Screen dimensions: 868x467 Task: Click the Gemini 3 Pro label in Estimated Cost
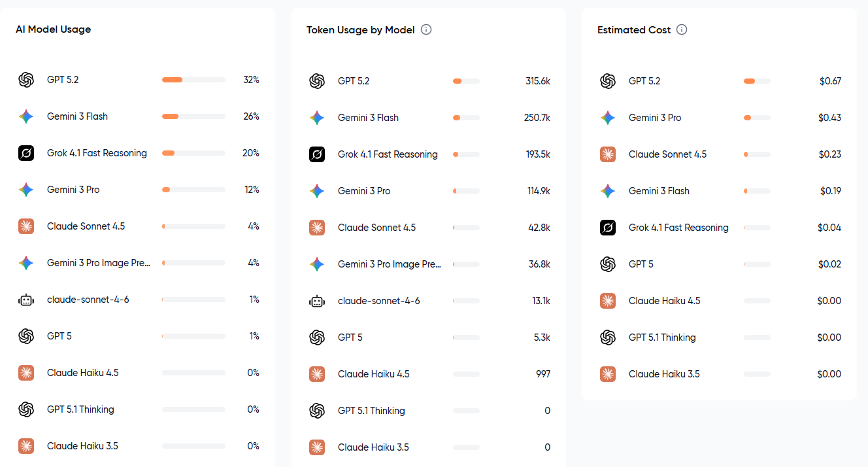pyautogui.click(x=655, y=118)
